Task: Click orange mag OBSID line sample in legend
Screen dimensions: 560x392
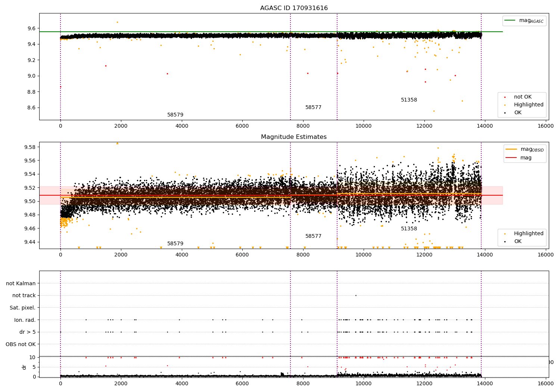Action: click(511, 149)
